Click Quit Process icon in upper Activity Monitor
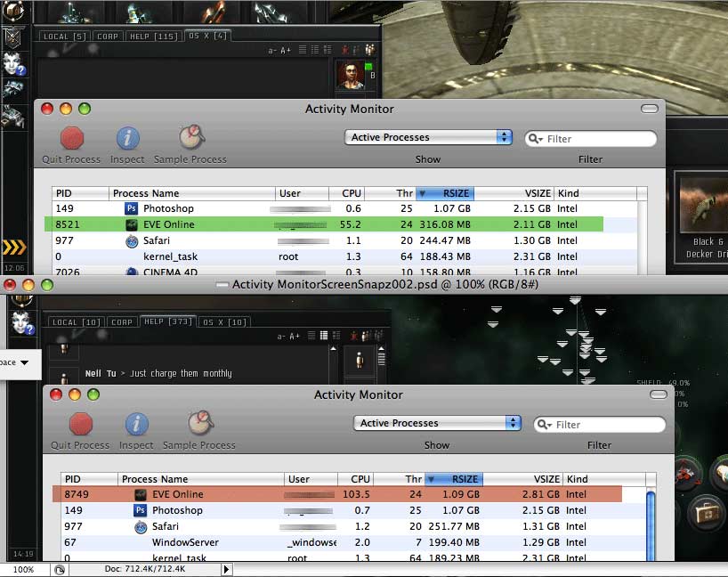 tap(71, 138)
